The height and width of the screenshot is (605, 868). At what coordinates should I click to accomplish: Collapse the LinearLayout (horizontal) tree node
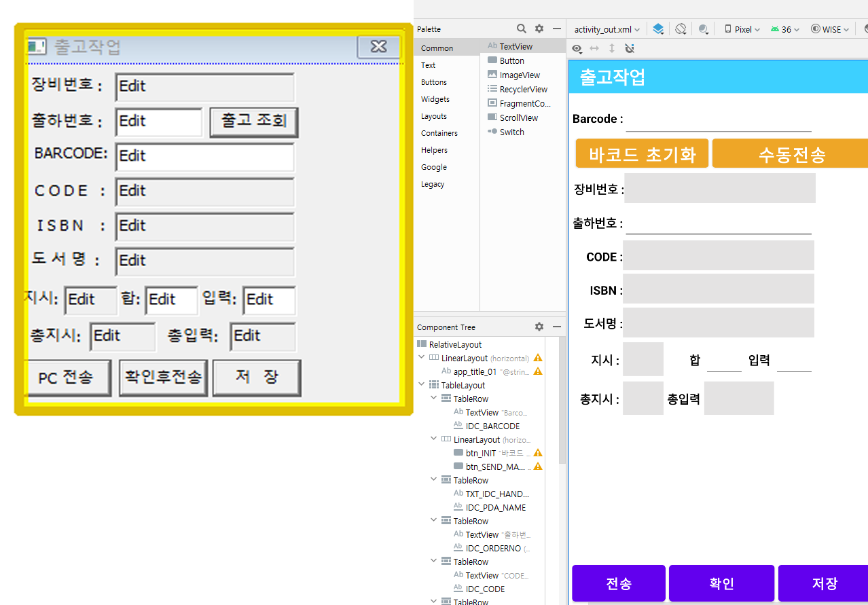[422, 358]
